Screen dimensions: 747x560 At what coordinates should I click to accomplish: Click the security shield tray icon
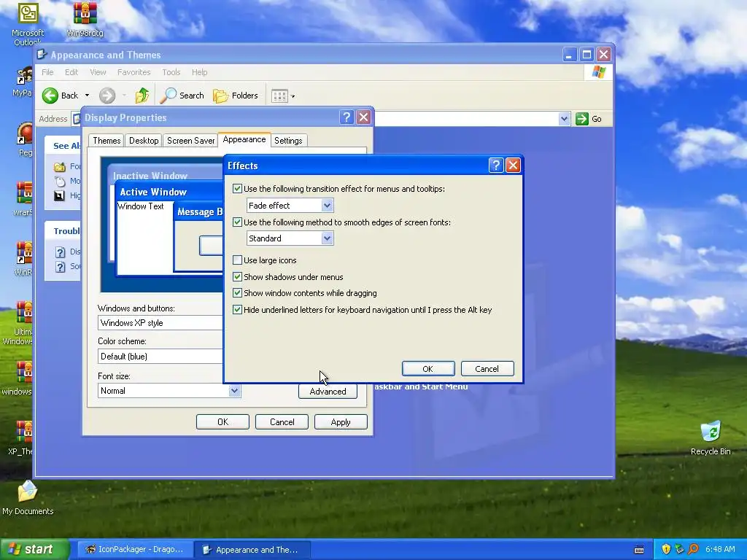pyautogui.click(x=666, y=549)
